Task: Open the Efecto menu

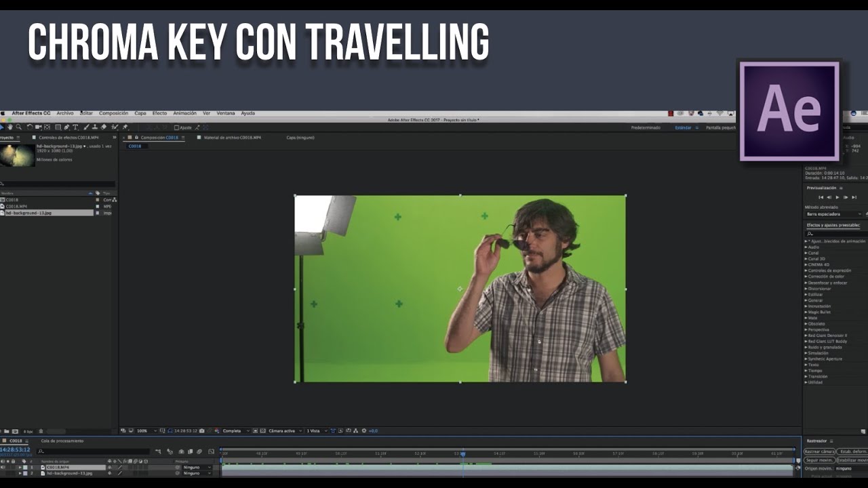Action: click(x=159, y=113)
